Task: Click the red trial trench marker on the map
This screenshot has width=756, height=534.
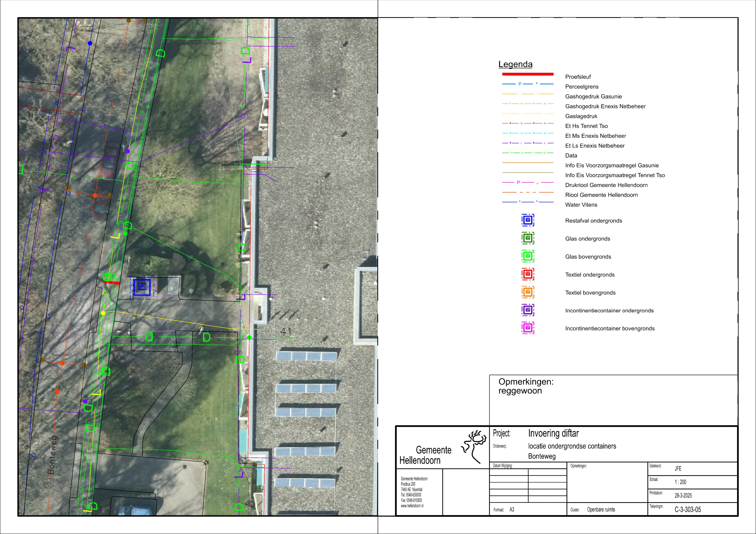Action: point(112,283)
